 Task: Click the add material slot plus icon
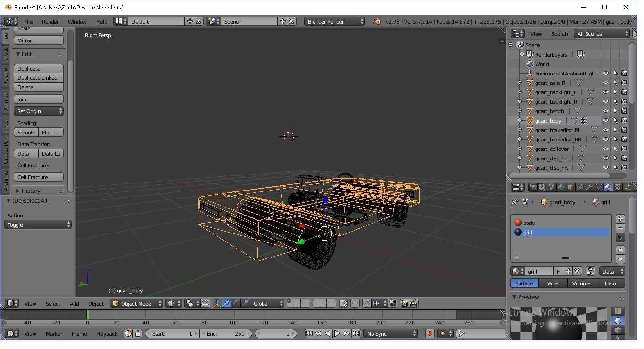620,219
